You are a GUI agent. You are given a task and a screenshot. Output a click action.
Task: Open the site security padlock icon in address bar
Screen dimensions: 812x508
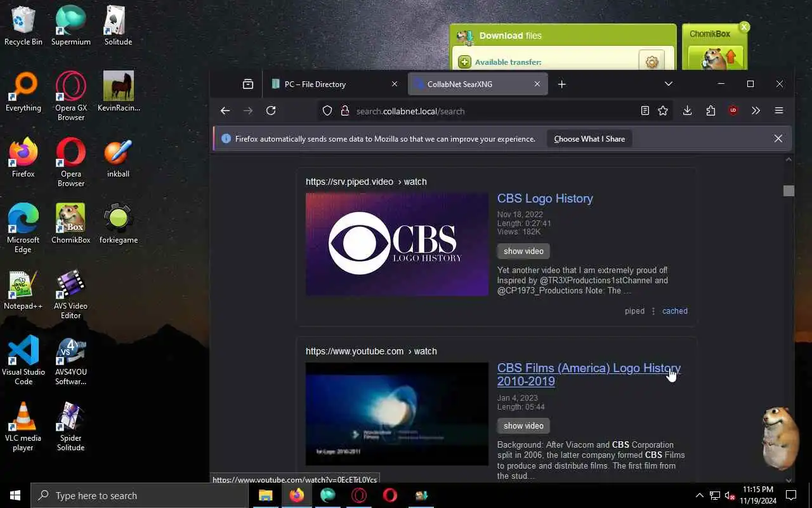pyautogui.click(x=345, y=110)
